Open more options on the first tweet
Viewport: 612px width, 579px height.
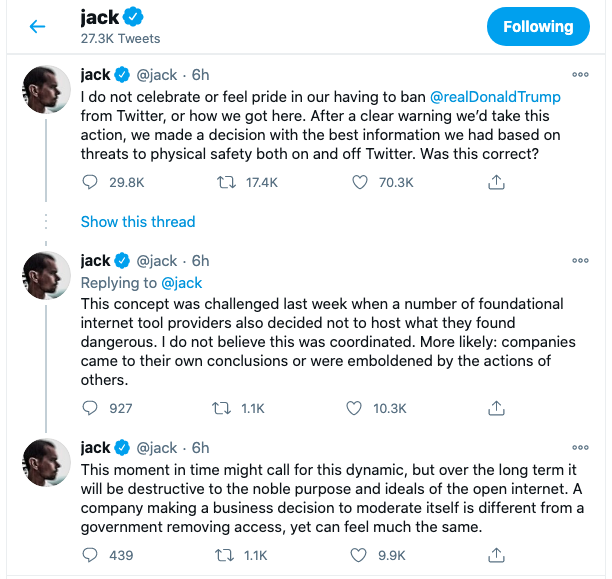pos(580,74)
